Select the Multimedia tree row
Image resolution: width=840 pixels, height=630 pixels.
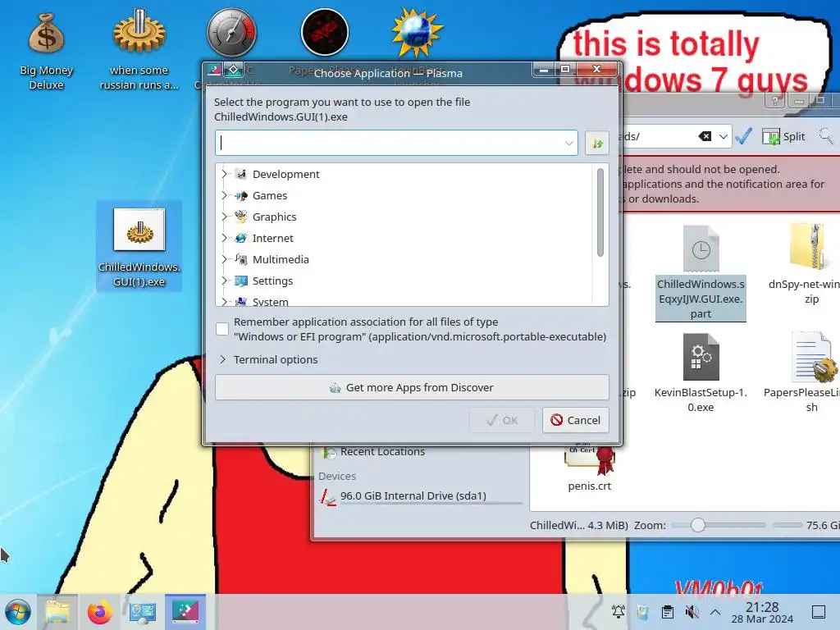(404, 259)
